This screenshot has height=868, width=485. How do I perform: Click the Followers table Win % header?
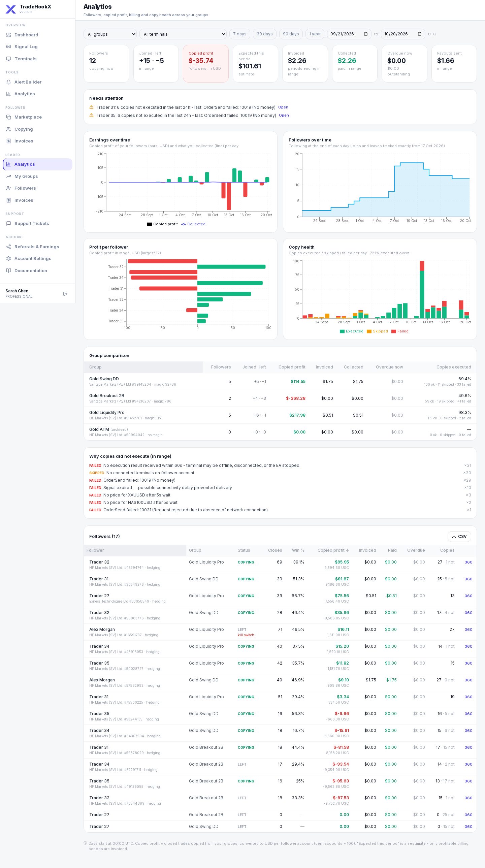click(298, 550)
